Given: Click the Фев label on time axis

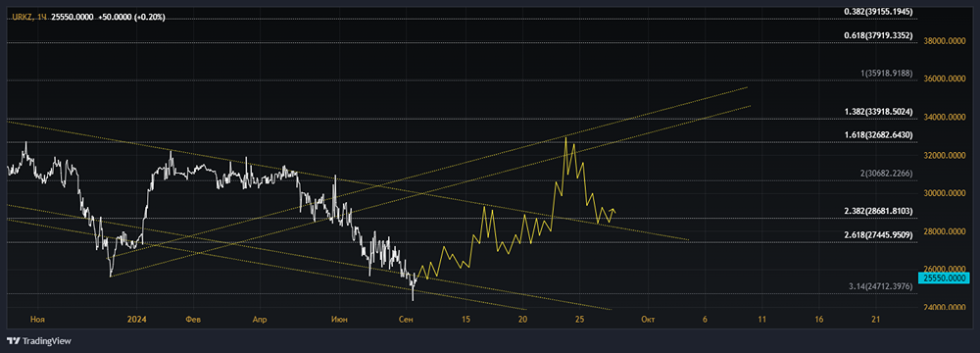Looking at the screenshot, I should 194,320.
